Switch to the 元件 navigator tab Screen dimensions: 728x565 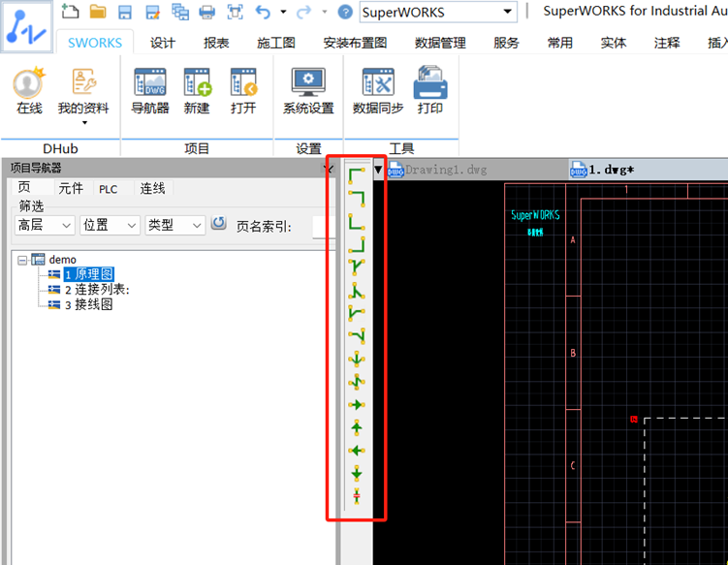point(71,188)
